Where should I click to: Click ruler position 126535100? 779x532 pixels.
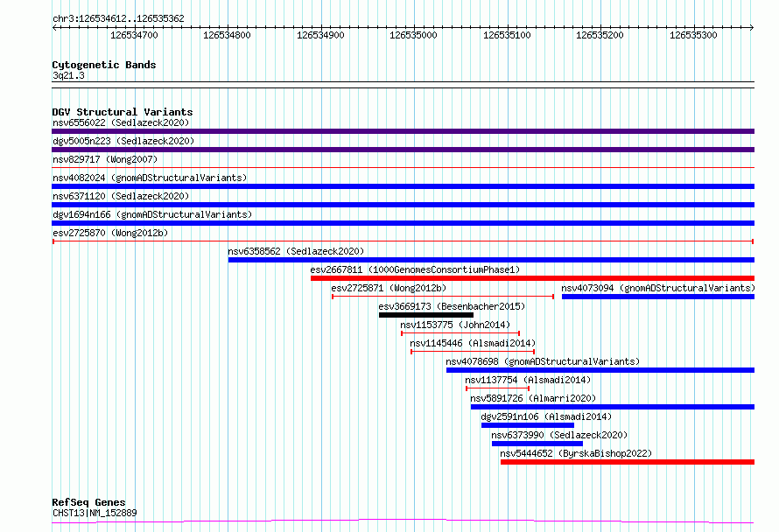click(x=507, y=35)
